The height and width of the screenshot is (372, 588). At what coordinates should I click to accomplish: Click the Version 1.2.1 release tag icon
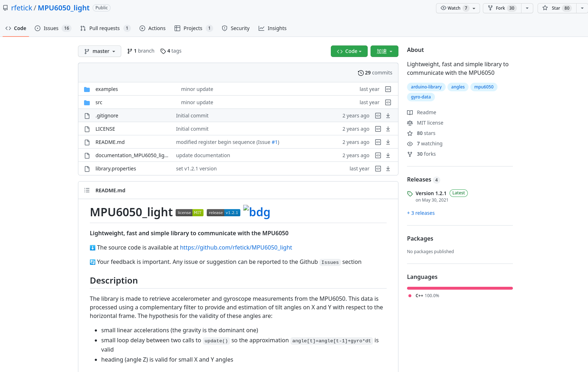coord(410,194)
